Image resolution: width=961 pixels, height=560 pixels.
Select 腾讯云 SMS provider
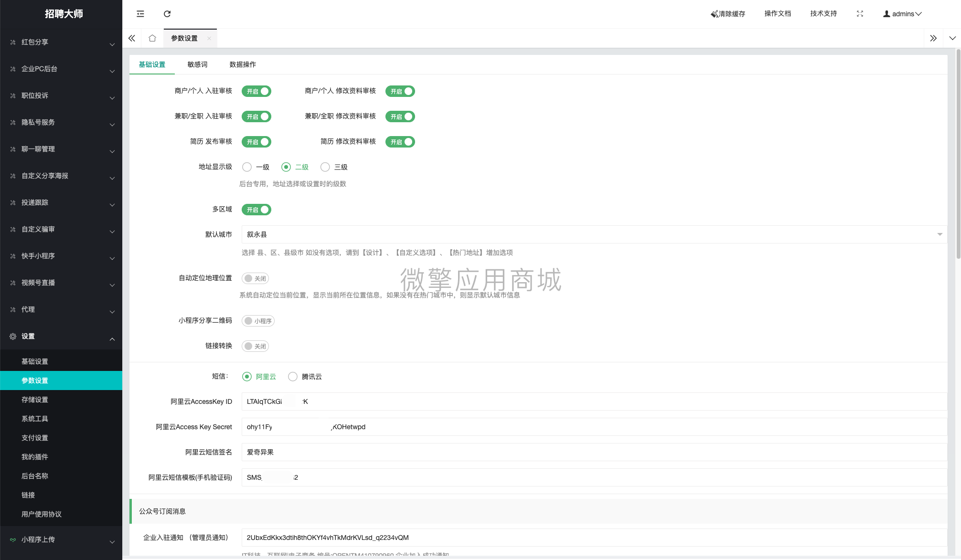pyautogui.click(x=293, y=377)
